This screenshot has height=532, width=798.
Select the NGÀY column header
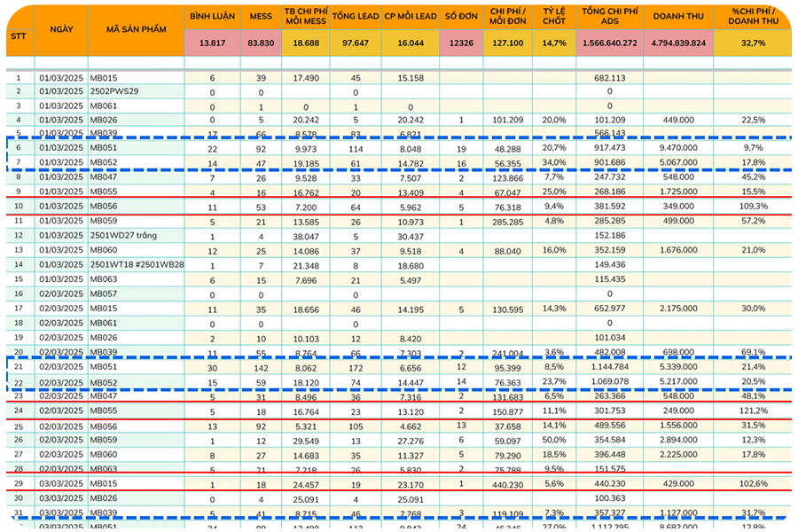[61, 29]
